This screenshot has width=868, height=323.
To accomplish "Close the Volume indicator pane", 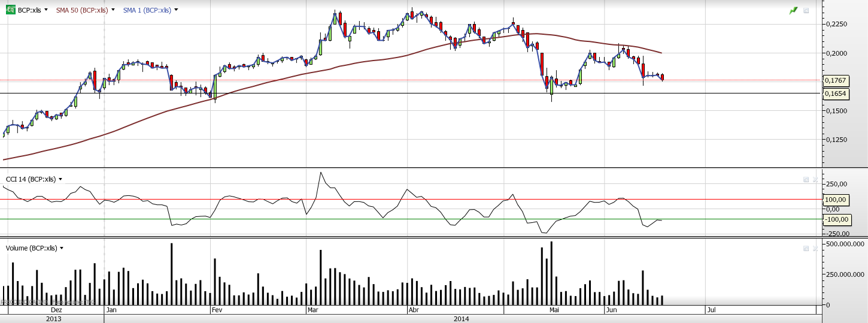I will point(815,248).
